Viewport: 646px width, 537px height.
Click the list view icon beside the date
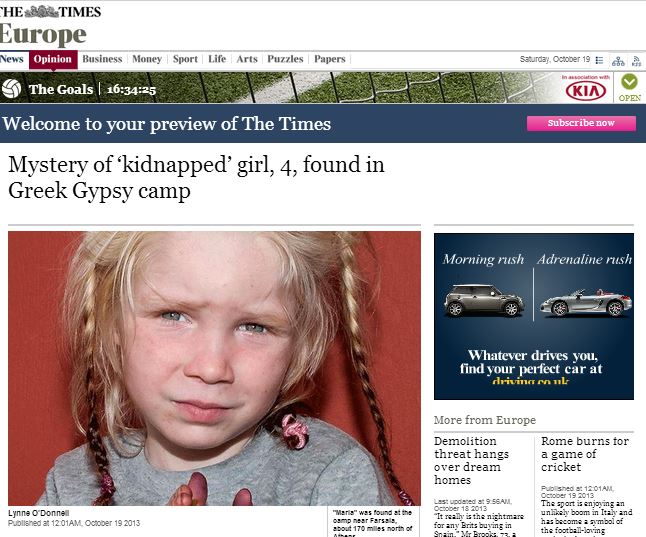coord(599,60)
